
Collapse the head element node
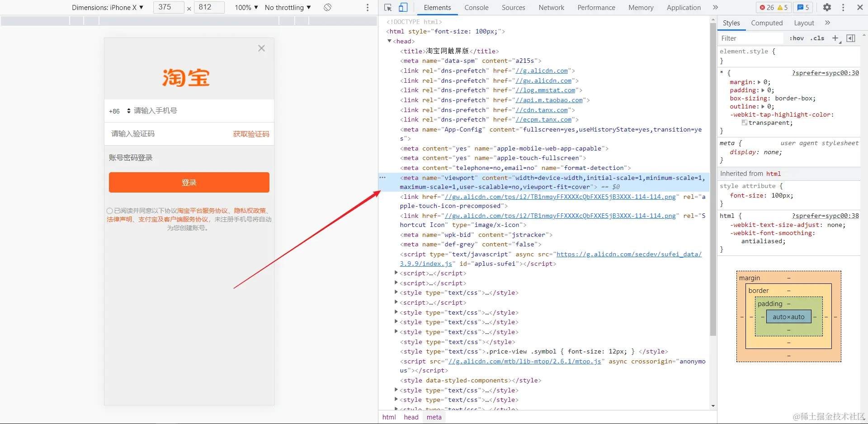pos(389,41)
